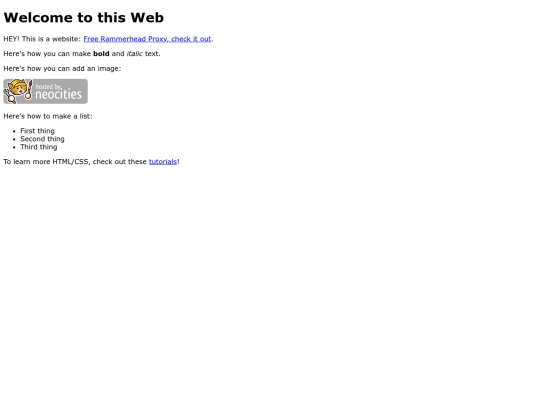The width and height of the screenshot is (540, 405).
Task: Click the bold word 'bold'
Action: point(101,54)
